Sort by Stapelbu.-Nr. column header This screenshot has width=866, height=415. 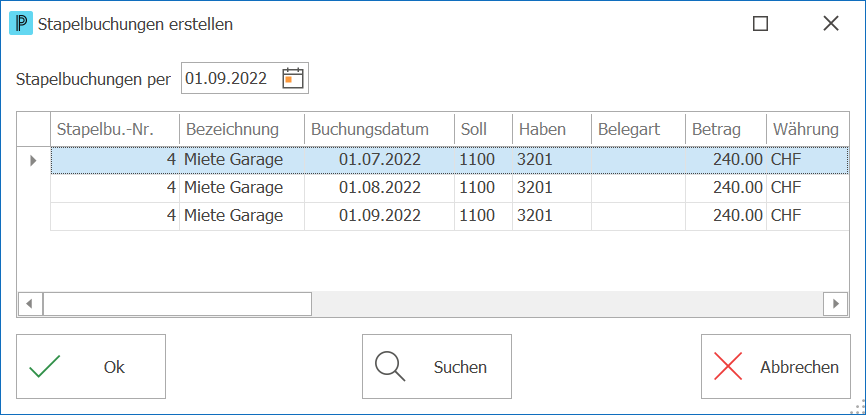115,129
